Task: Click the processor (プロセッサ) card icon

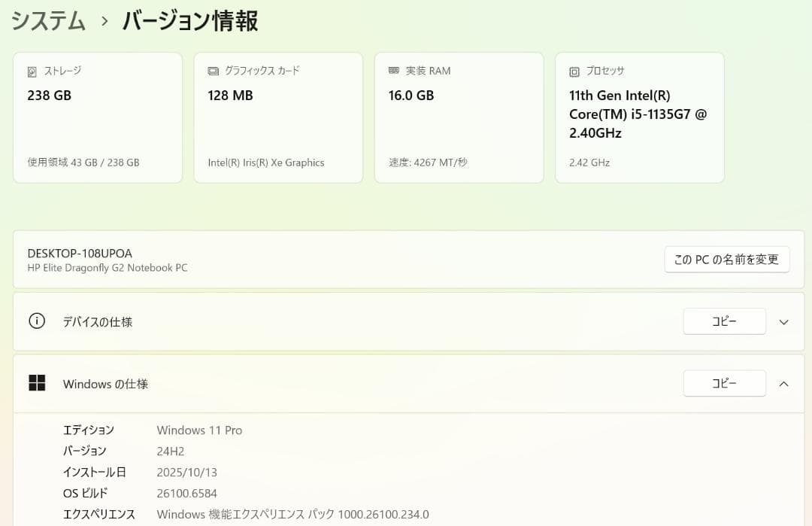Action: (573, 71)
